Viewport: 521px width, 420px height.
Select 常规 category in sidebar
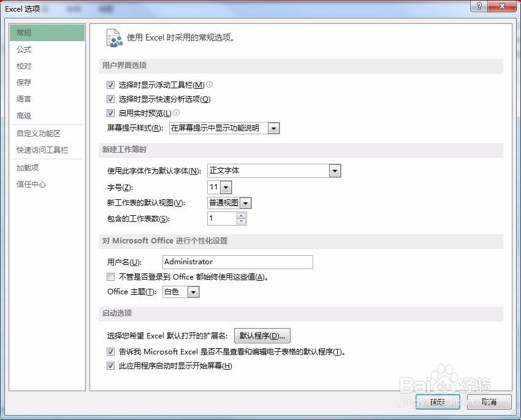[47, 32]
